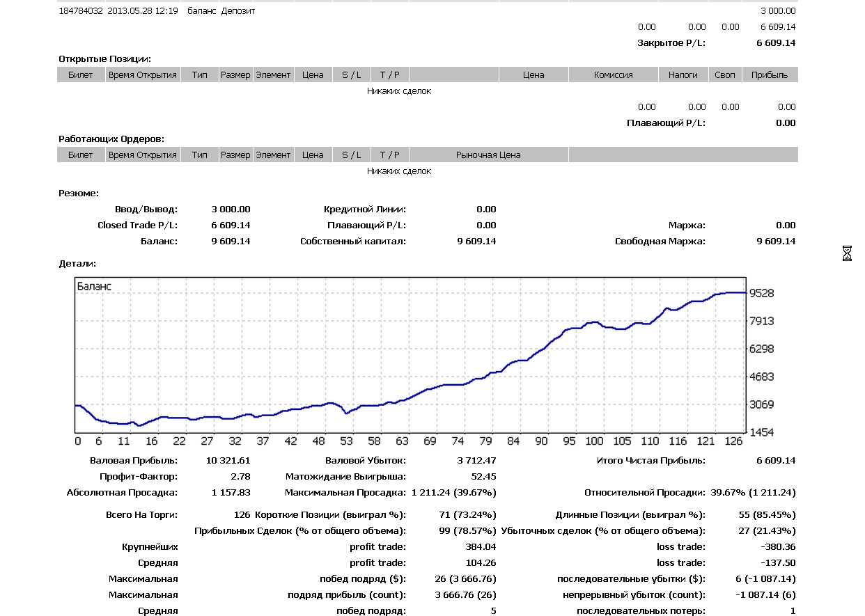Click Никаких сделок under Открытые Позиции
This screenshot has height=616, width=865.
click(399, 91)
